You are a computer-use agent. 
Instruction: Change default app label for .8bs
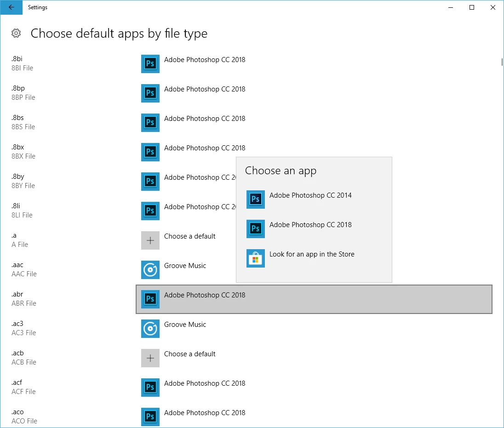click(x=205, y=119)
